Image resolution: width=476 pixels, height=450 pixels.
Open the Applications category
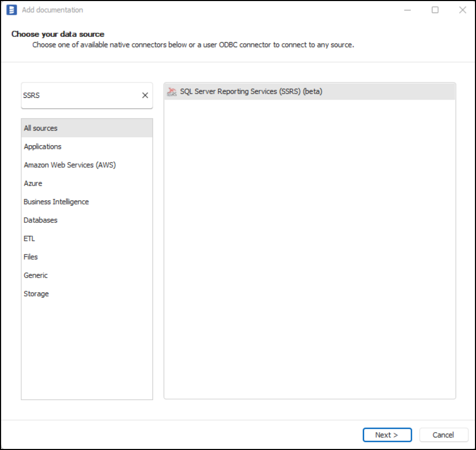[x=43, y=147]
